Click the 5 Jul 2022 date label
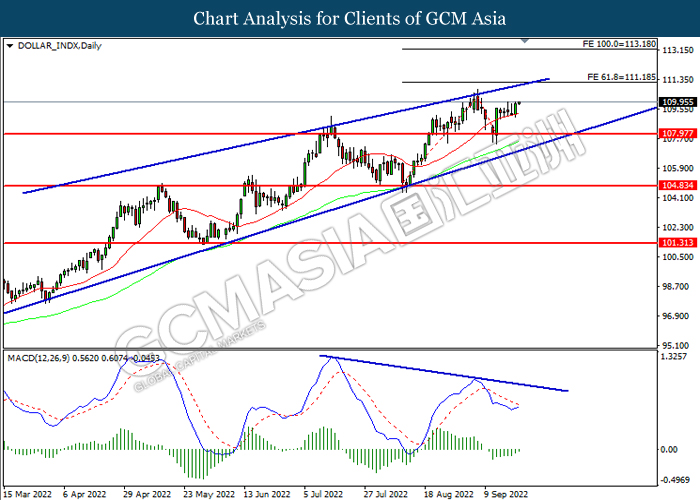 point(324,494)
